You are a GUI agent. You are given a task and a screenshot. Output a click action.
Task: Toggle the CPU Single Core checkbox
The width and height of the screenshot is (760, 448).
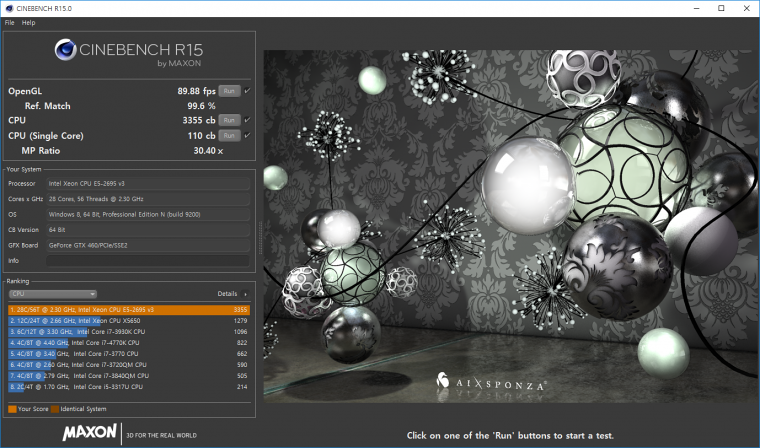tap(247, 135)
